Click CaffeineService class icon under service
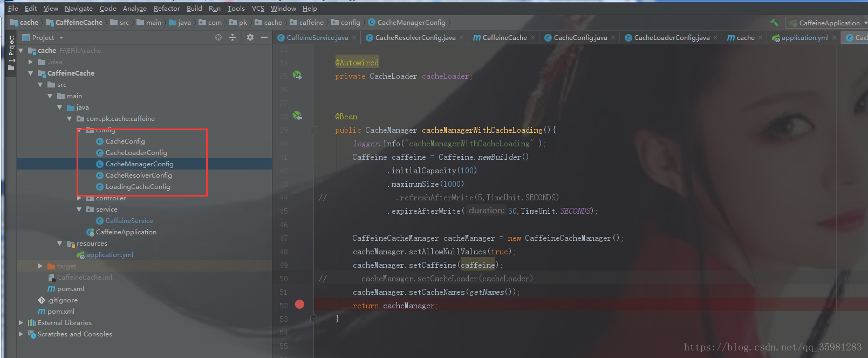This screenshot has width=868, height=358. [x=100, y=221]
